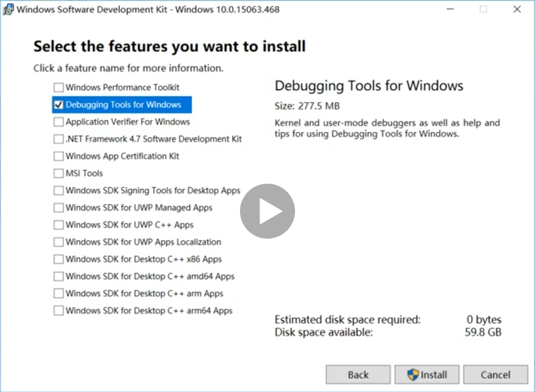Close the installer window

[517, 9]
